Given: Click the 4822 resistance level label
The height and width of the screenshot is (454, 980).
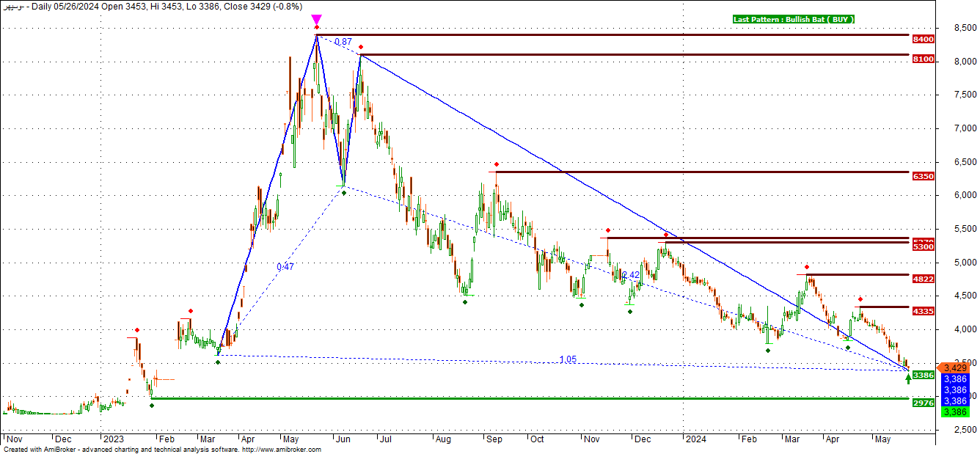Looking at the screenshot, I should (x=924, y=279).
